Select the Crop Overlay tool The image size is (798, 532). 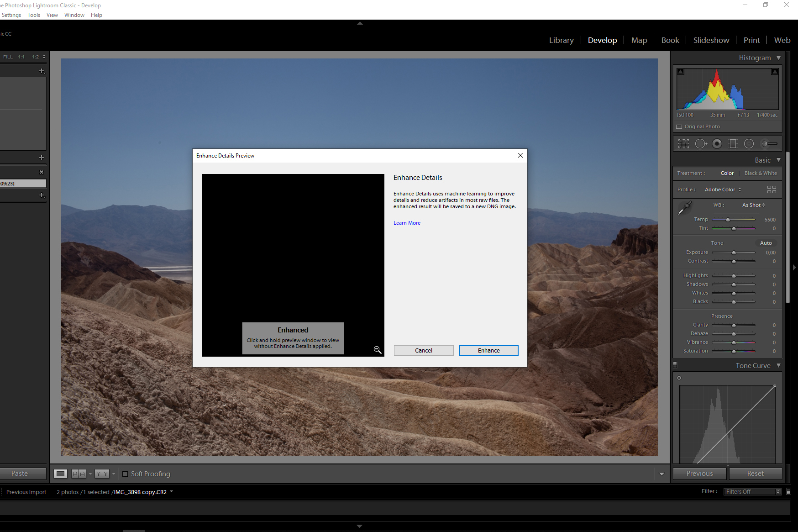(683, 143)
